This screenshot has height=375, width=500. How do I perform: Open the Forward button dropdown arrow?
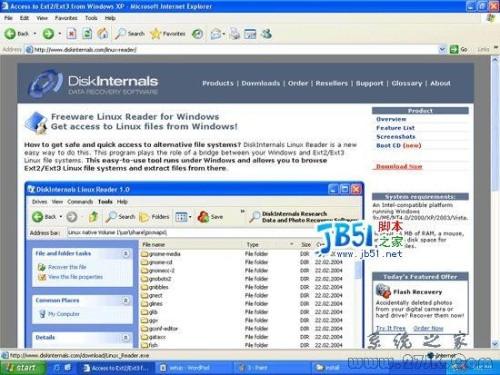[x=60, y=34]
